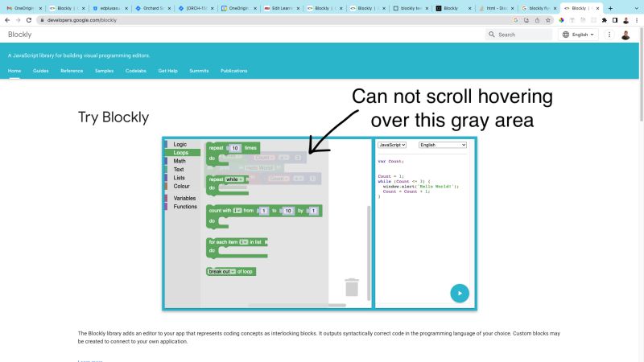The image size is (644, 362).
Task: Open the Guides navigation tab
Action: [x=41, y=71]
